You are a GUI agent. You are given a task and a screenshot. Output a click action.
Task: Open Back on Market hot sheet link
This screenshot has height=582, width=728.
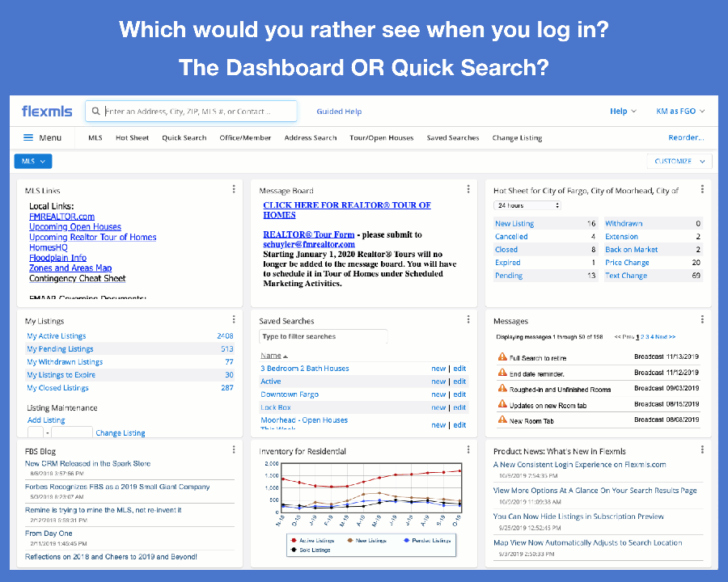pos(632,249)
